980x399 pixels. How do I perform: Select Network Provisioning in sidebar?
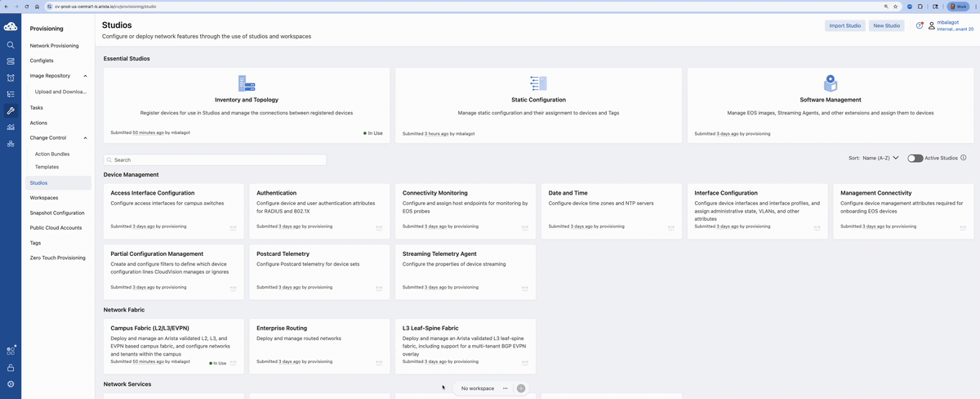54,46
